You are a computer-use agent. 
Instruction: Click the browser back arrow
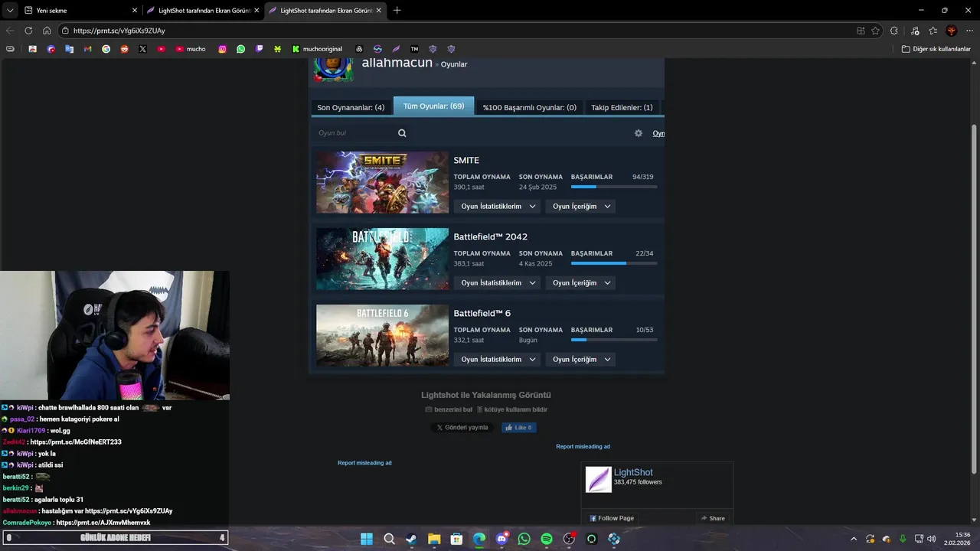(x=10, y=31)
